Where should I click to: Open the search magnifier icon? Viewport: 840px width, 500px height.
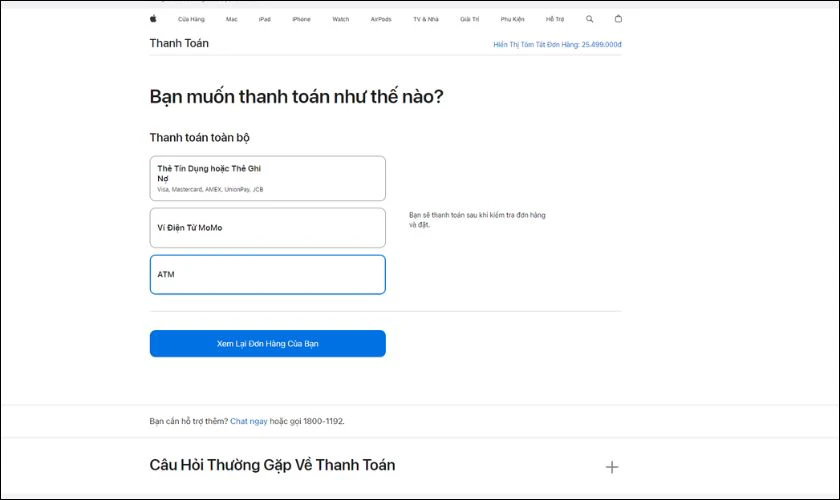point(589,19)
